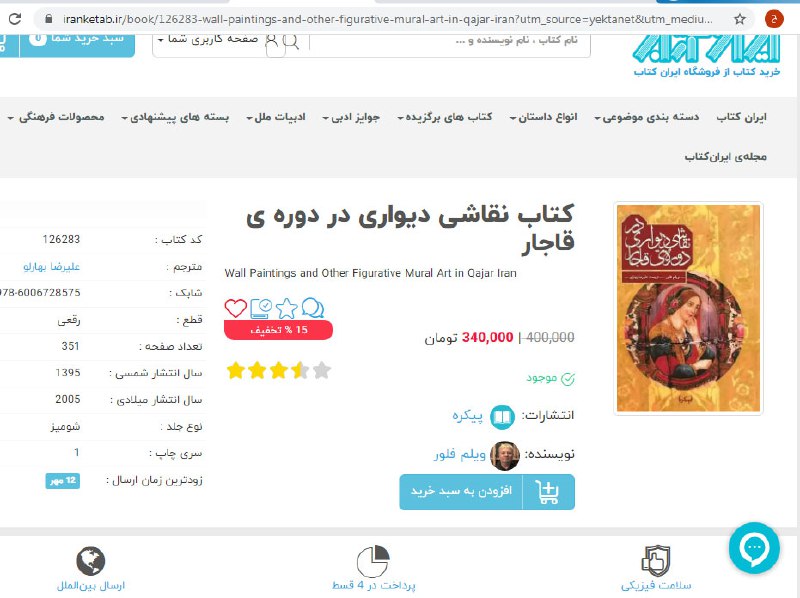The height and width of the screenshot is (598, 800).
Task: Expand the انواع داستان dropdown
Action: click(x=543, y=117)
